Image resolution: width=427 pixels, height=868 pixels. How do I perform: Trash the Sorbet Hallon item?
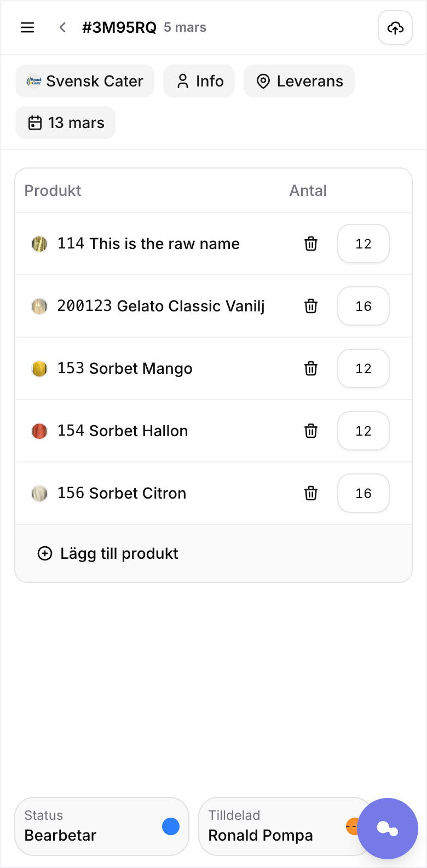(311, 431)
